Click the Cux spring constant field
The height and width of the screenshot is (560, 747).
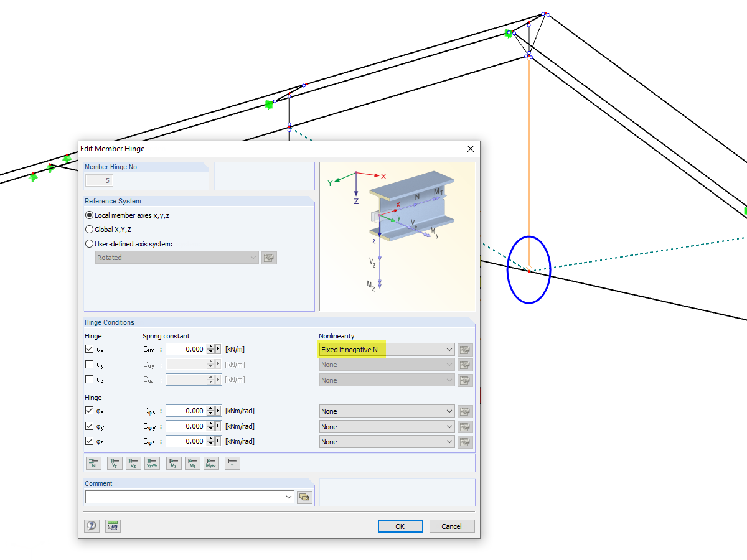[x=186, y=349]
